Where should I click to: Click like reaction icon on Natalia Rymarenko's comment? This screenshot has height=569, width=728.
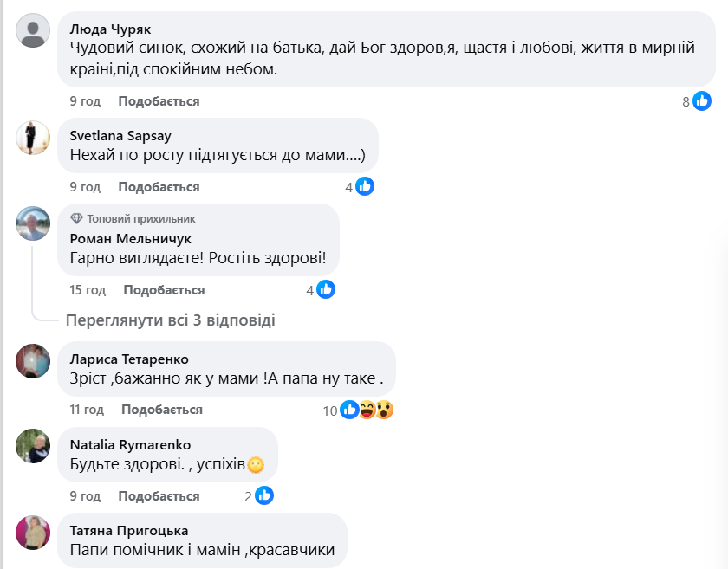point(264,495)
